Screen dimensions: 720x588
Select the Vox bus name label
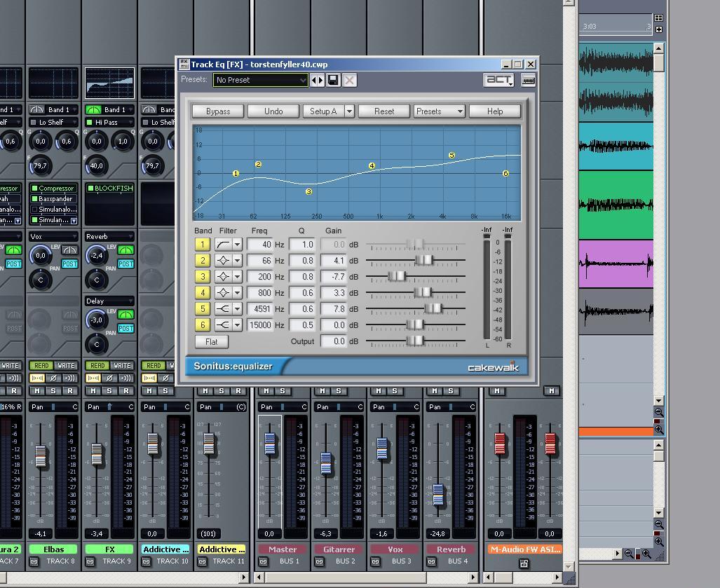pos(395,549)
